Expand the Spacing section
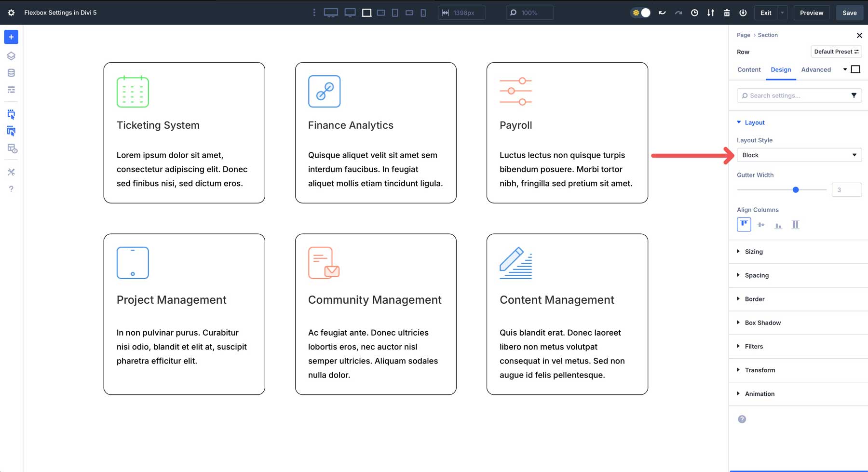Image resolution: width=868 pixels, height=472 pixels. (x=757, y=275)
